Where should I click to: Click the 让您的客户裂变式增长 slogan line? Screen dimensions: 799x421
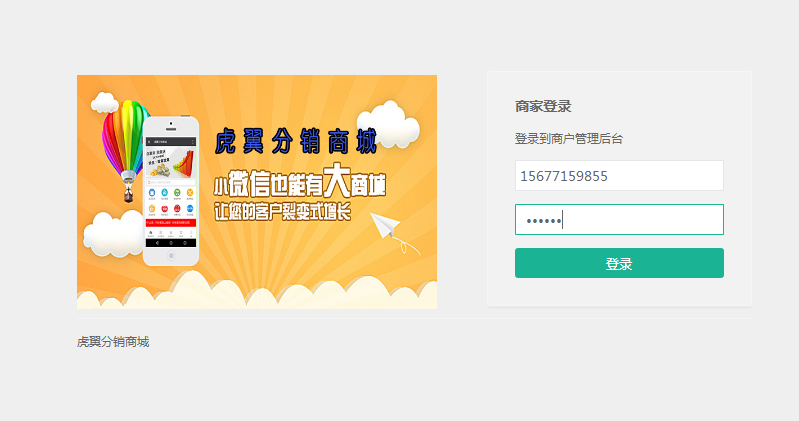[x=282, y=212]
